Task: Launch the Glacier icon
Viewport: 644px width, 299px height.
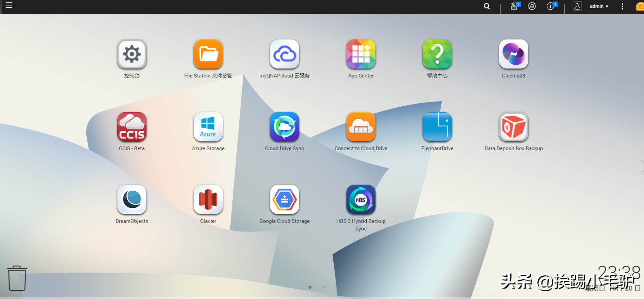Action: [x=208, y=200]
